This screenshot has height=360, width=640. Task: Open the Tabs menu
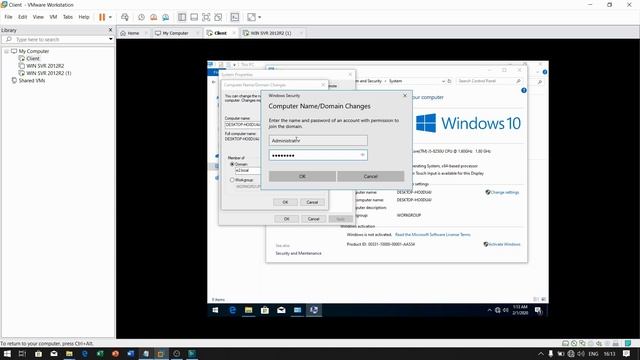pyautogui.click(x=68, y=17)
